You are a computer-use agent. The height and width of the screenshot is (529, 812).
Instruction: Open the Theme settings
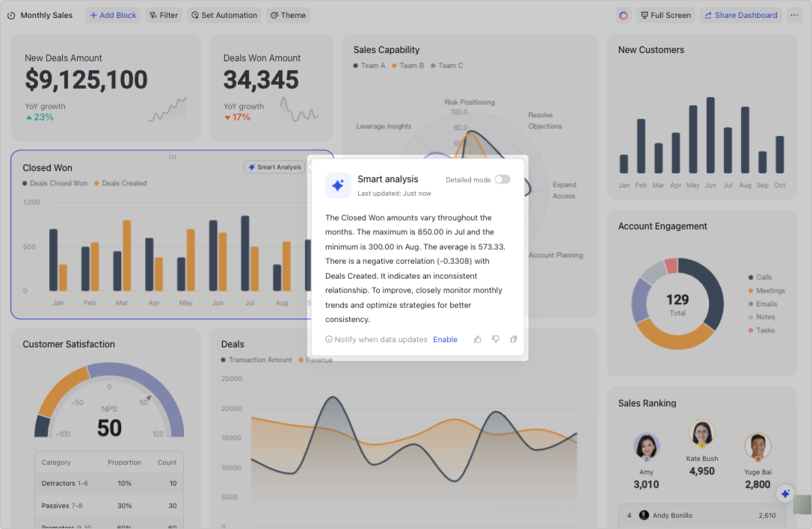tap(288, 15)
